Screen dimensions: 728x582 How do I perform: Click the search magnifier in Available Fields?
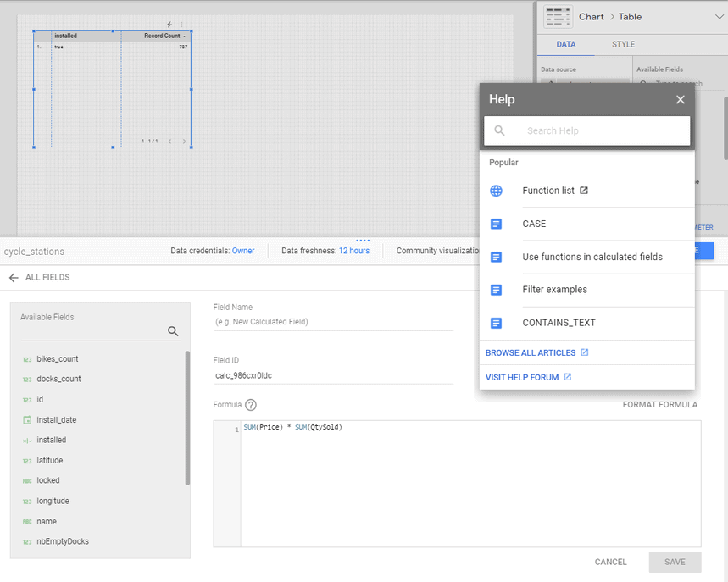173,332
